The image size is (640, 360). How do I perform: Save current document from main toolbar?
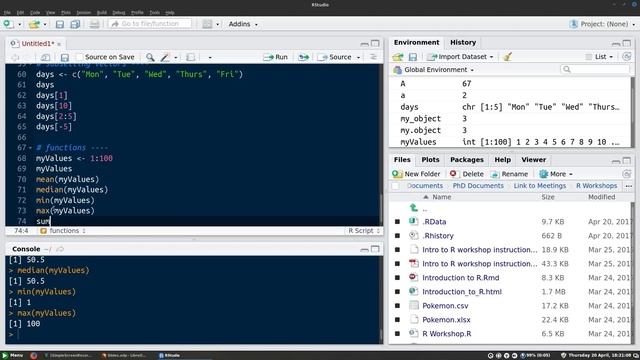click(60, 24)
